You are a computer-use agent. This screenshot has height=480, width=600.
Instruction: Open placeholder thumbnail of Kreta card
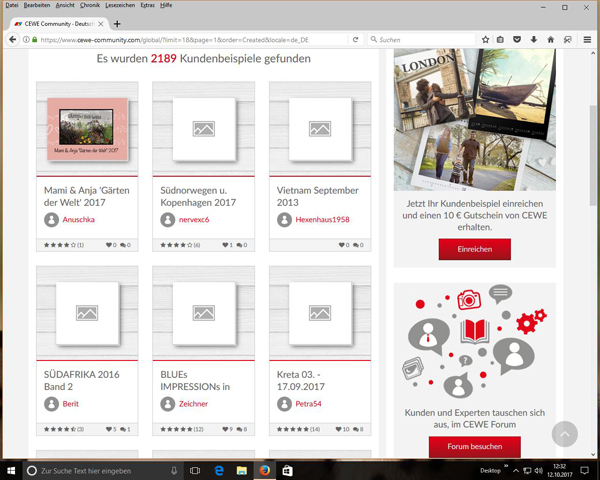point(320,313)
